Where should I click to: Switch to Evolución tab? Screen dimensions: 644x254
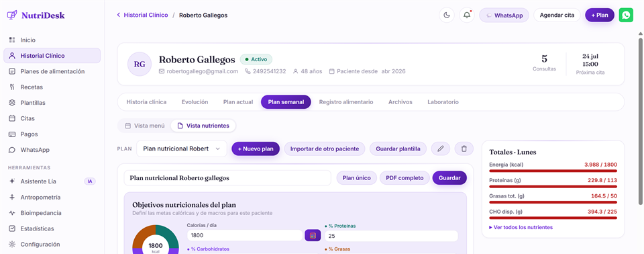[x=195, y=101]
